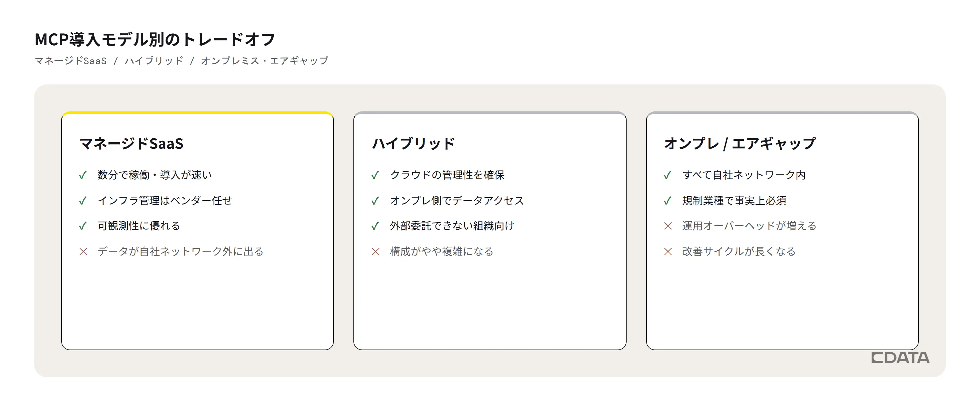Viewport: 980px width, 404px height.
Task: Select the オンプレ / エアギャップ card heading
Action: coord(740,144)
